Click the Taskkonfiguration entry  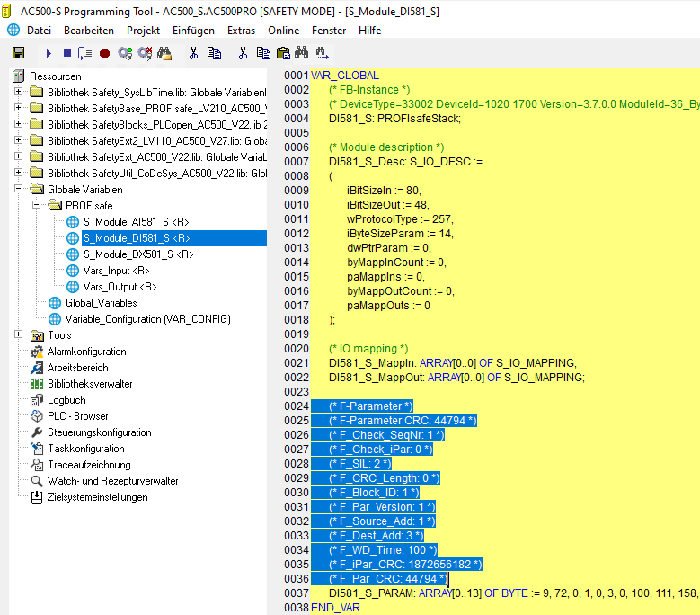(x=85, y=449)
